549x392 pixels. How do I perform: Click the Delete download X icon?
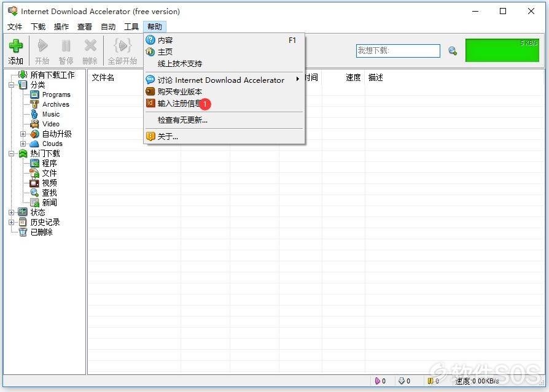pyautogui.click(x=90, y=45)
